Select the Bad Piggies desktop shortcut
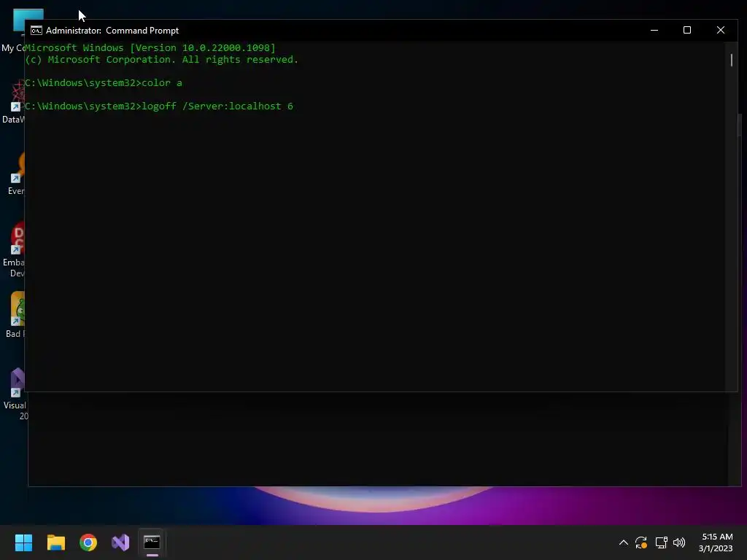Screen dimensions: 747x560 [x=15, y=315]
